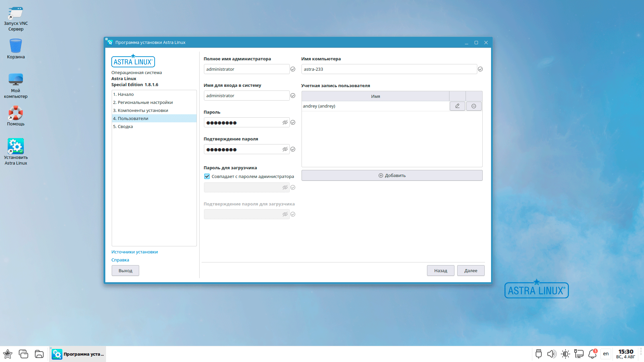Click the Корзина trash icon

coord(16,46)
